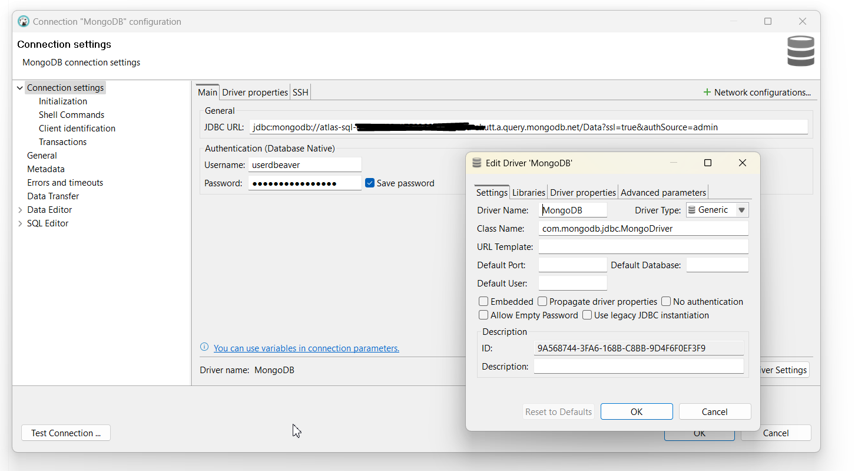Select Errors and timeouts in sidebar
This screenshot has height=471, width=868.
[65, 183]
